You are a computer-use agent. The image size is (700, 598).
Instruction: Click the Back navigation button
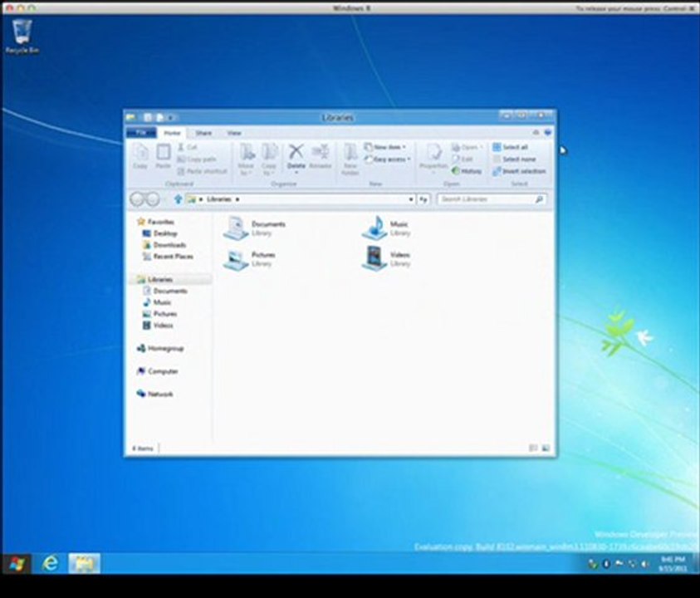tap(138, 199)
